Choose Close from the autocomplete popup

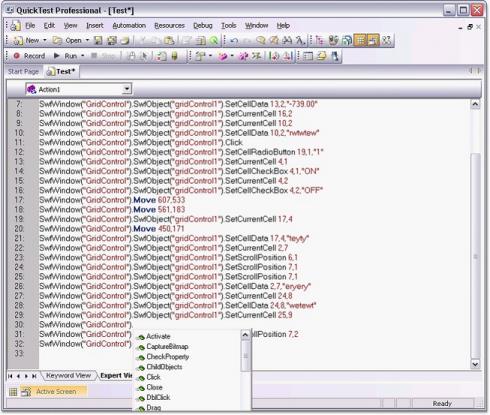click(x=154, y=387)
